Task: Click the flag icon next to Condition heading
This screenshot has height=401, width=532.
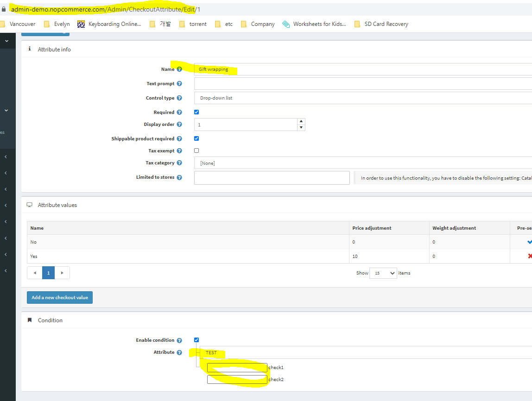Action: pos(30,320)
